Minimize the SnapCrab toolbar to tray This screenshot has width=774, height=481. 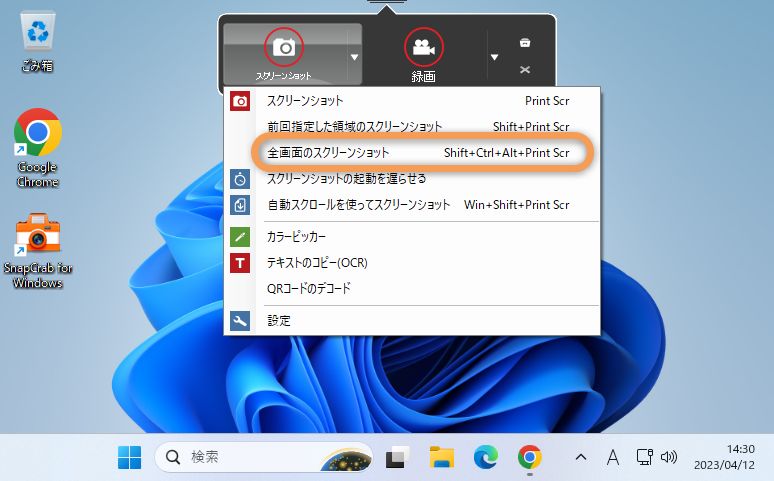(x=525, y=42)
